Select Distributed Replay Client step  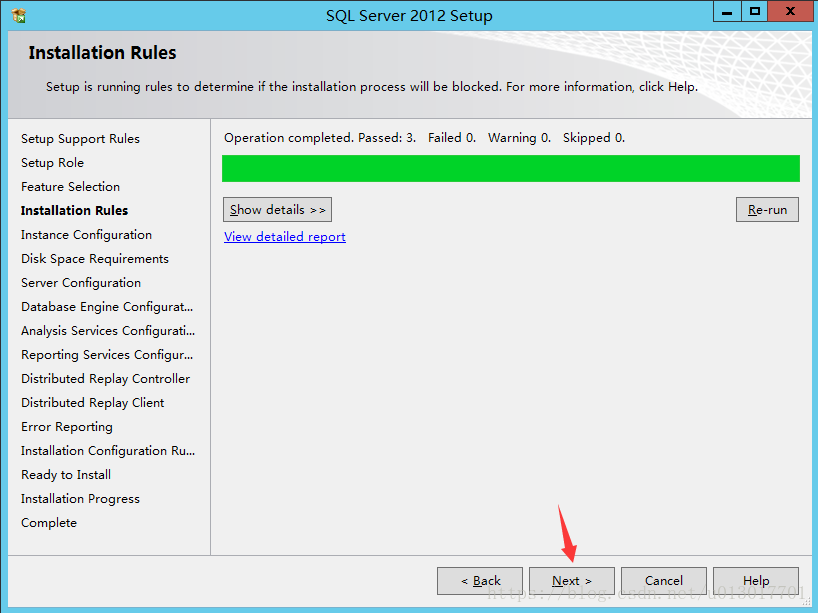92,403
